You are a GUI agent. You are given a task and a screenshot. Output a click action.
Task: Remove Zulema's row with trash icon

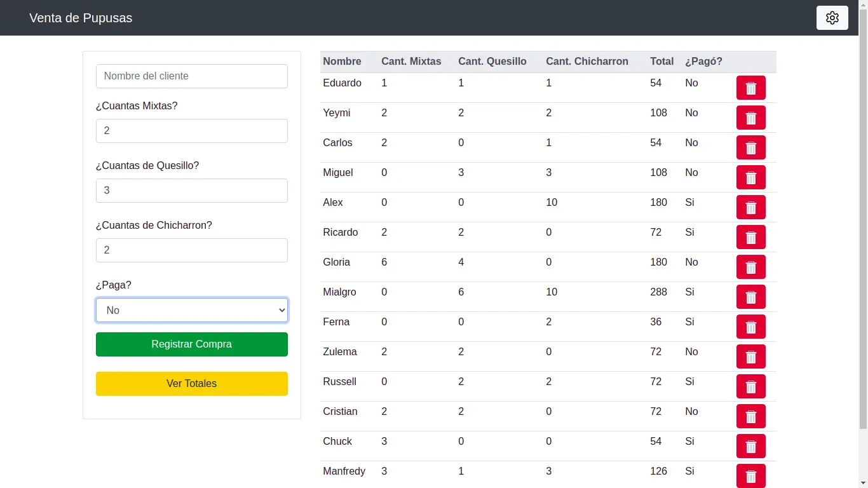coord(750,356)
